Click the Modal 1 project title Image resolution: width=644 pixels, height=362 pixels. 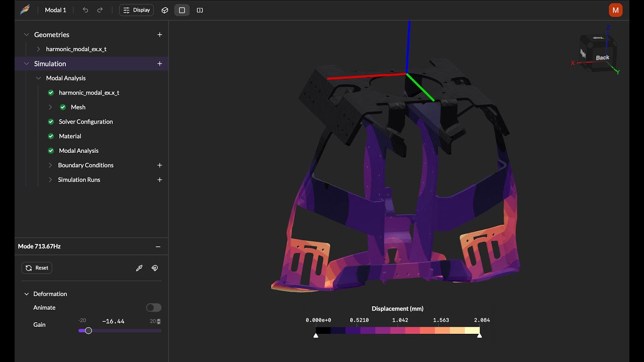pos(55,10)
